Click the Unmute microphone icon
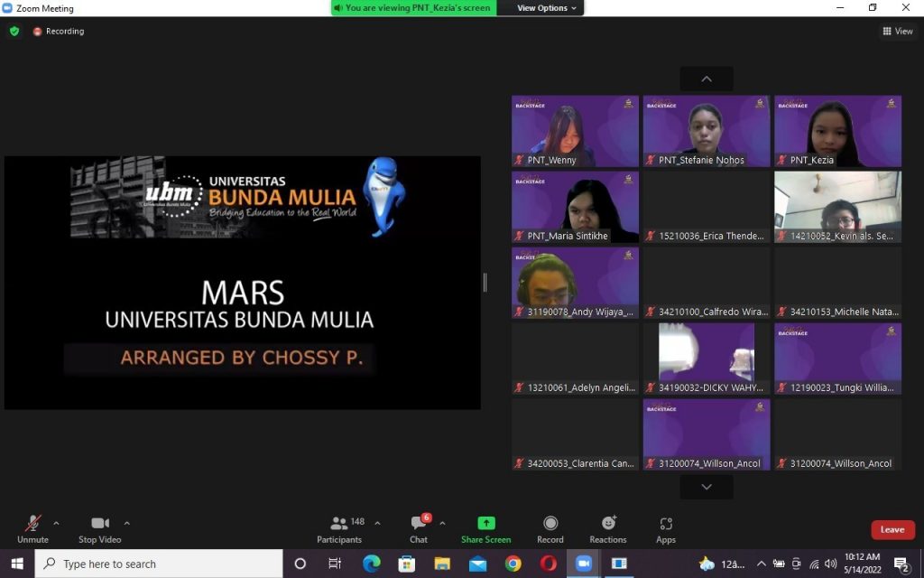Screen dimensions: 924x578 pyautogui.click(x=33, y=523)
